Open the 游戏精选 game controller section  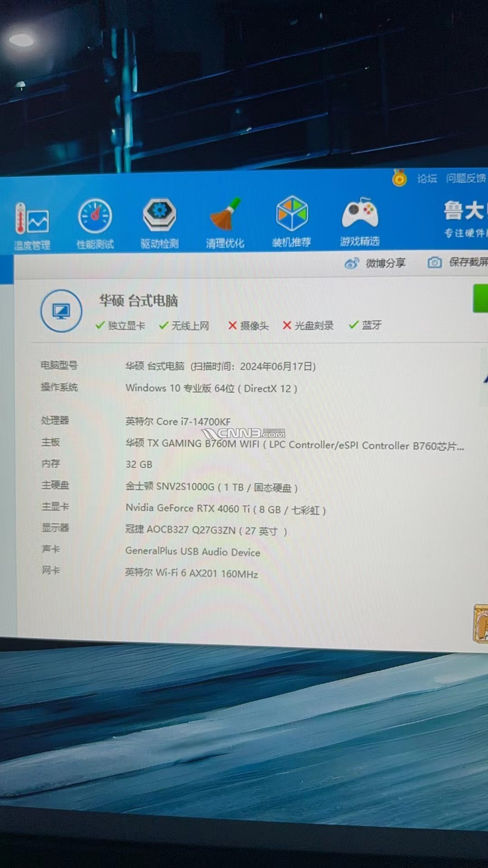pos(360,222)
